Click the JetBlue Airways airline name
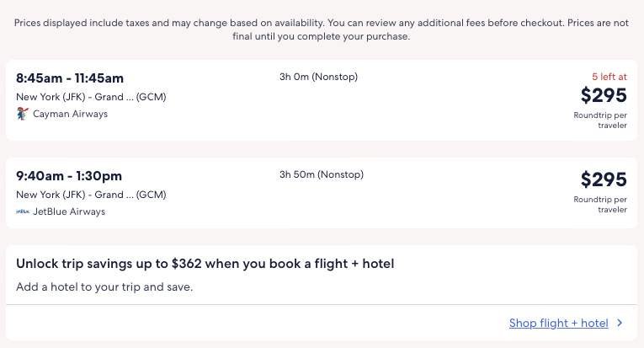 69,212
